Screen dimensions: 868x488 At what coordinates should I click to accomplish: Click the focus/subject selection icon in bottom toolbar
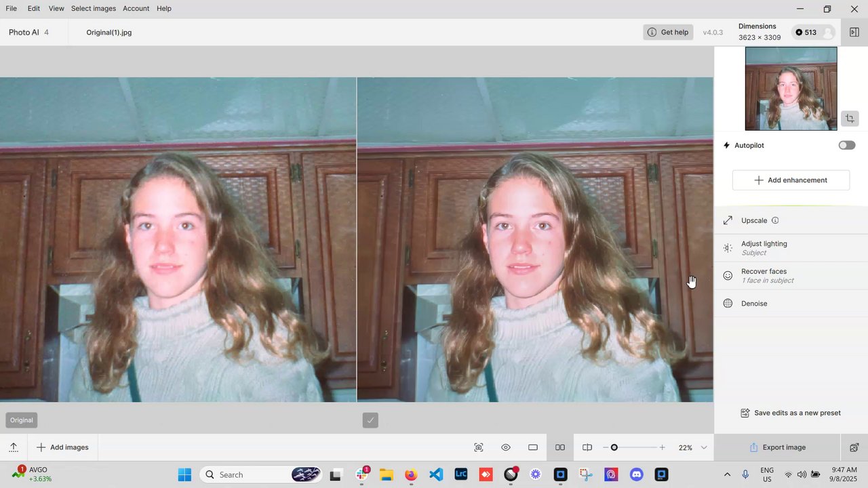pyautogui.click(x=479, y=447)
